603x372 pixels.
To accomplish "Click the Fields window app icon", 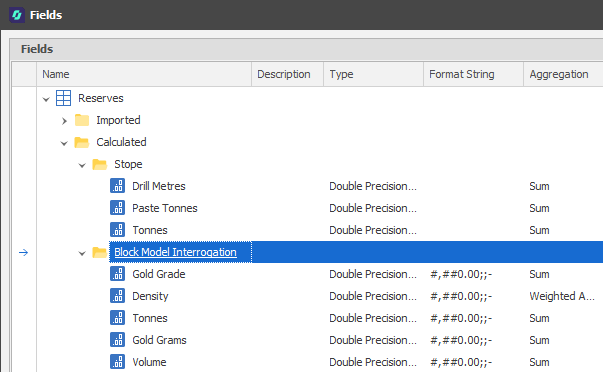I will coord(17,15).
